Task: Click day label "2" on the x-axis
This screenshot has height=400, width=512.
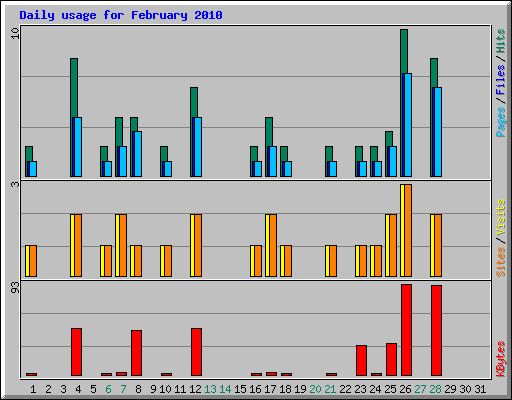Action: (48, 389)
